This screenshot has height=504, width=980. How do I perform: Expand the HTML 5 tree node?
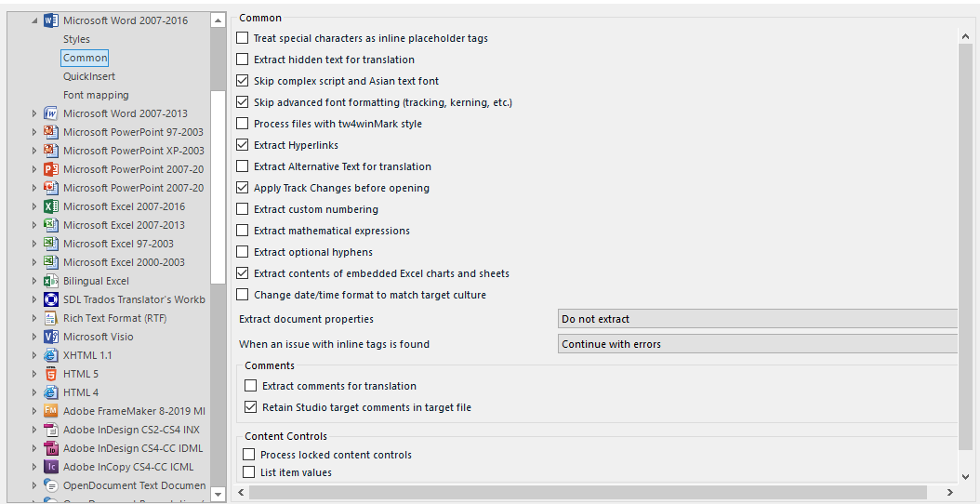34,374
